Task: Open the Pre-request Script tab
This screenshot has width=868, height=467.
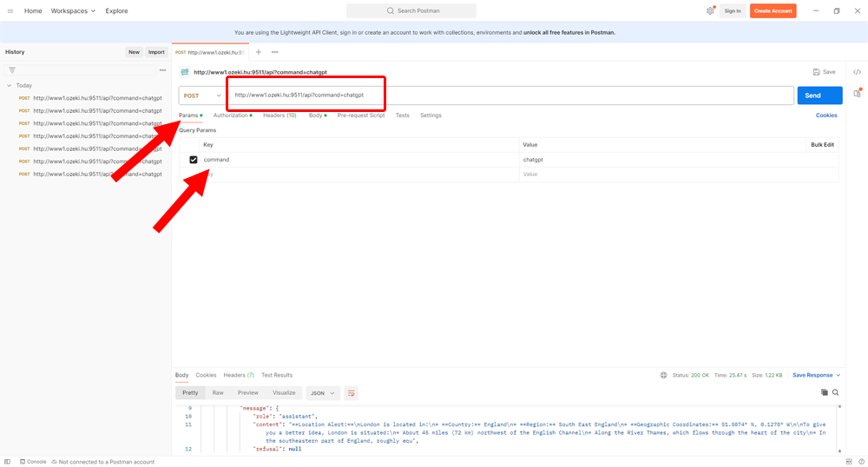Action: 361,115
